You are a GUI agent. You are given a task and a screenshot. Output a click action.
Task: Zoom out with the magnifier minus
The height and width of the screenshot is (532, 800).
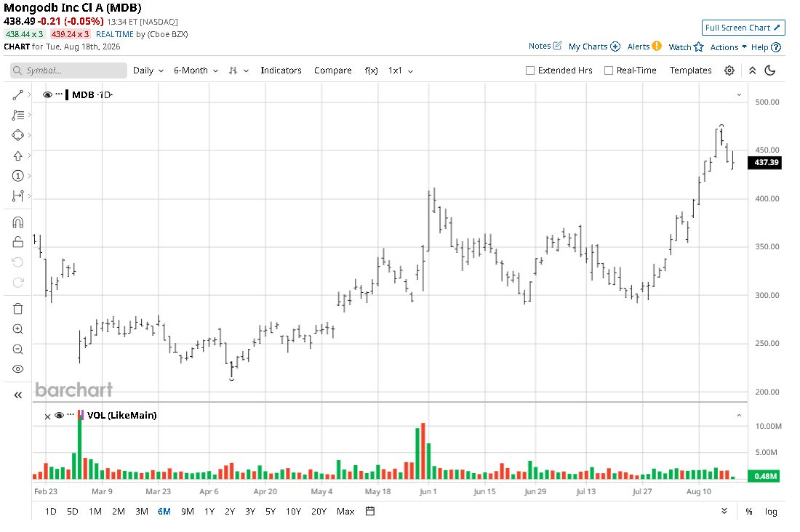(x=18, y=350)
